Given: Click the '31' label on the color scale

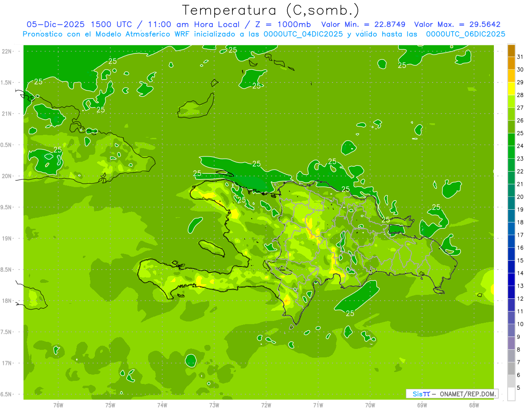Looking at the screenshot, I should (520, 57).
